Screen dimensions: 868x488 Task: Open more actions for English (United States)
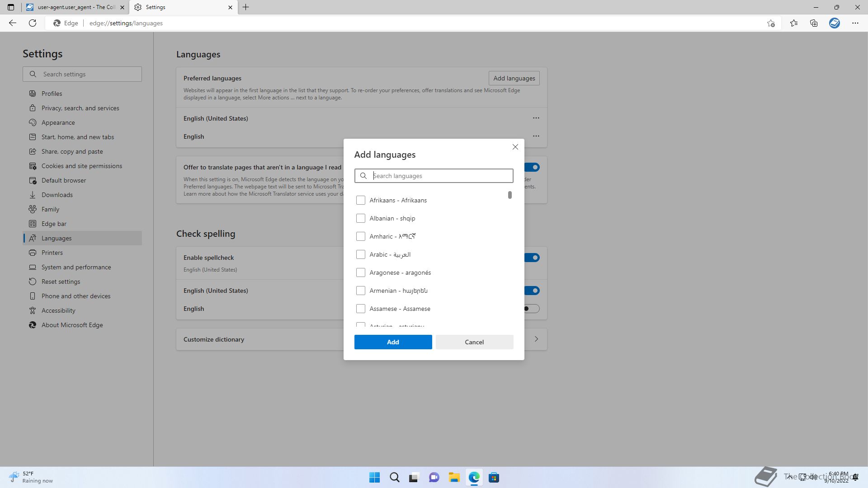point(536,118)
